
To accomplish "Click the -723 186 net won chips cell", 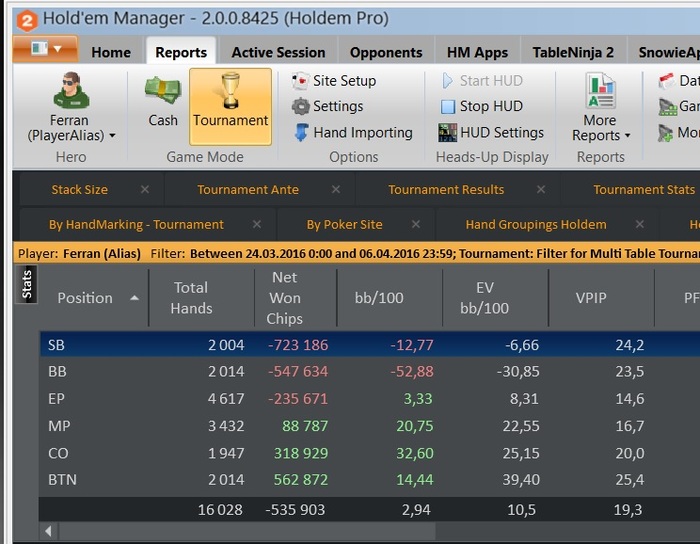I will (298, 345).
